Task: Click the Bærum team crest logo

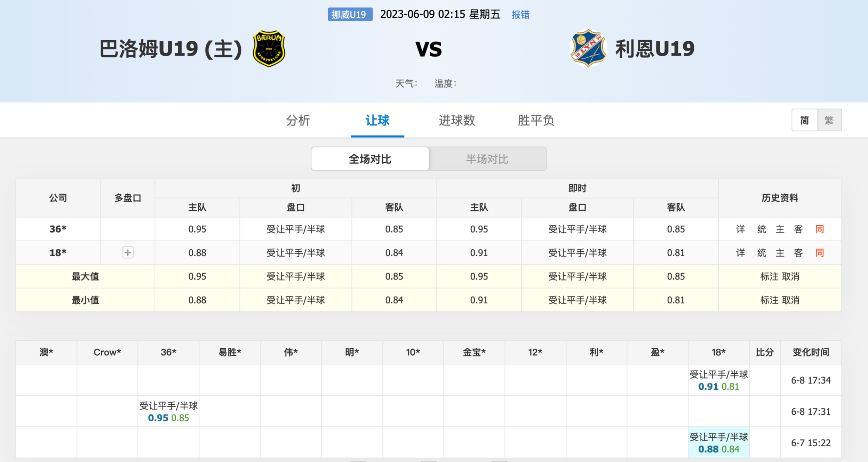Action: point(269,48)
